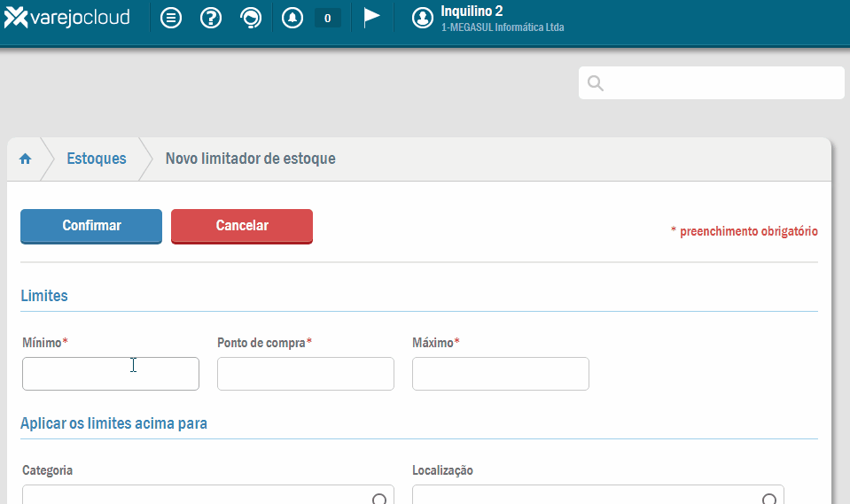Image resolution: width=850 pixels, height=504 pixels.
Task: Click the user avatar icon
Action: tap(423, 19)
